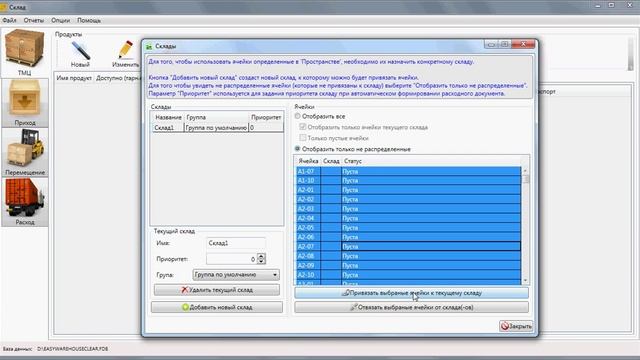Select the Склад1 warehouse row
This screenshot has height=360, width=640.
(x=218, y=128)
